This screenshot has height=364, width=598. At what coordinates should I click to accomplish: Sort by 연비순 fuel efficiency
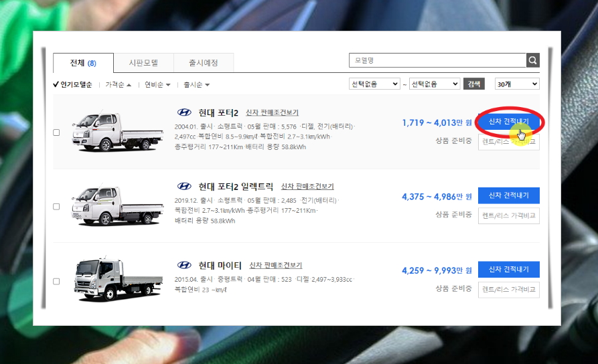coord(157,84)
